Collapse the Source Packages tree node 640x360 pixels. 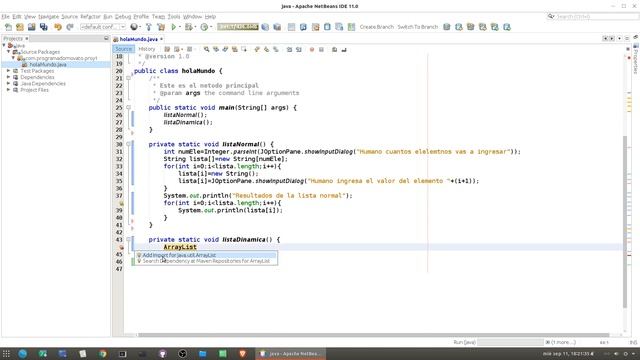click(x=9, y=52)
